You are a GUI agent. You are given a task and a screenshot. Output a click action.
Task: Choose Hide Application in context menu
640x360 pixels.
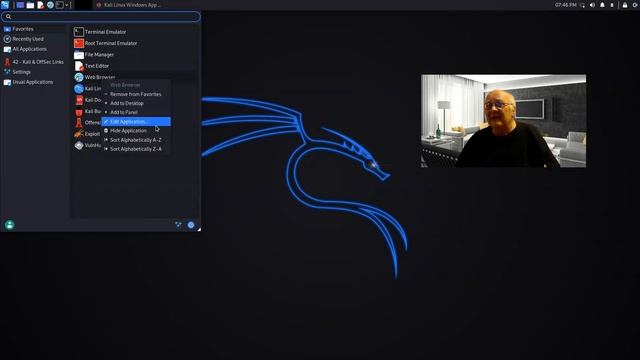136,131
